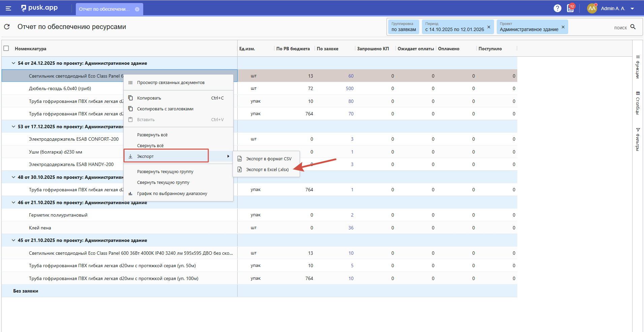Toggle the select-all checkbox in header
The image size is (644, 332).
click(x=6, y=48)
